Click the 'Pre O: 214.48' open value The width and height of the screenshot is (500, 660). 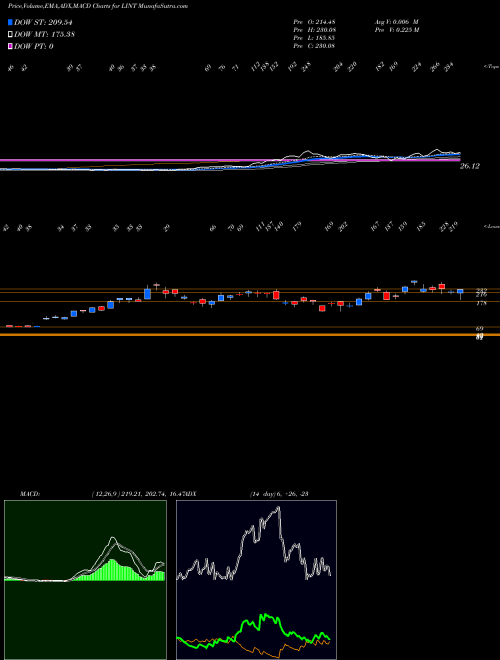click(314, 21)
